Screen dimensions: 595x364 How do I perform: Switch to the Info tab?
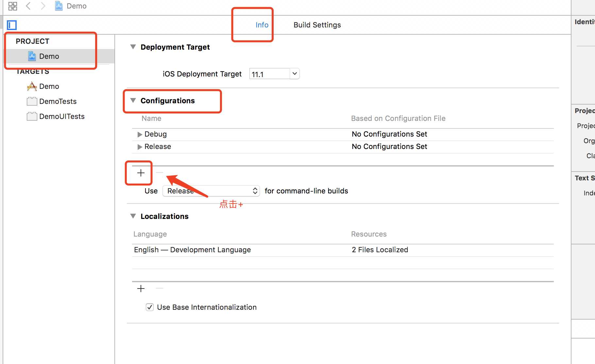coord(262,25)
